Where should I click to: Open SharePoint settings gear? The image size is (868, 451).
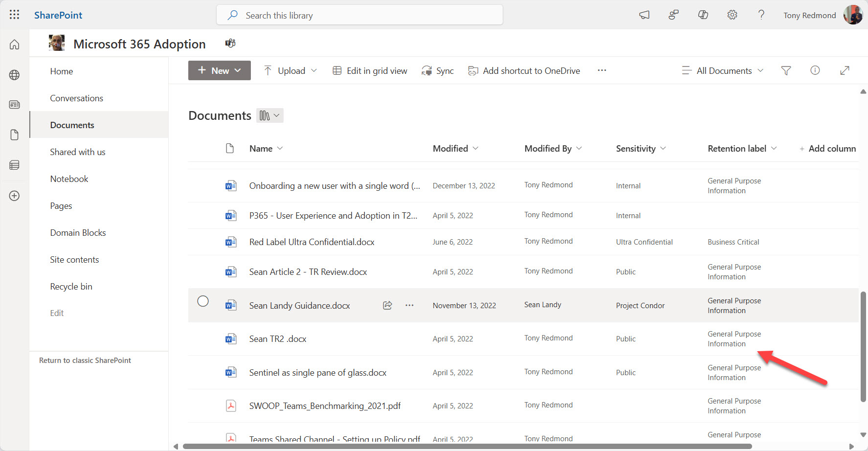732,15
